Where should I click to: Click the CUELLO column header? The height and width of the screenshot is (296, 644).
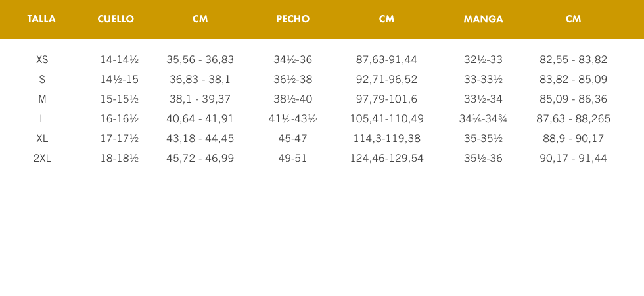[x=116, y=19]
